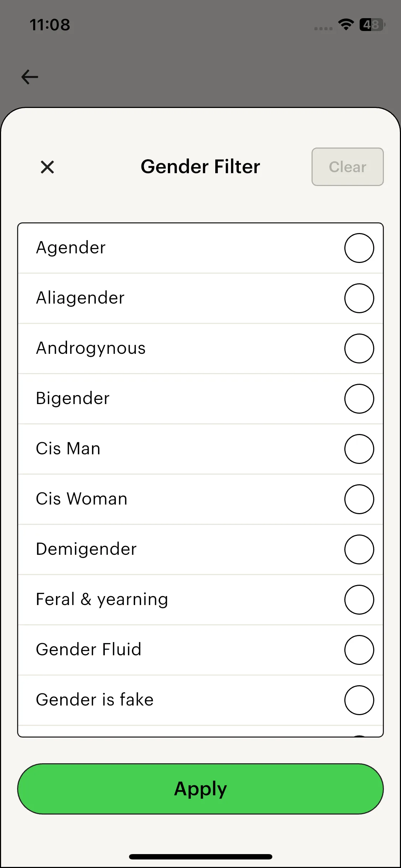The width and height of the screenshot is (401, 868).
Task: Tap the Agender list label
Action: [71, 248]
